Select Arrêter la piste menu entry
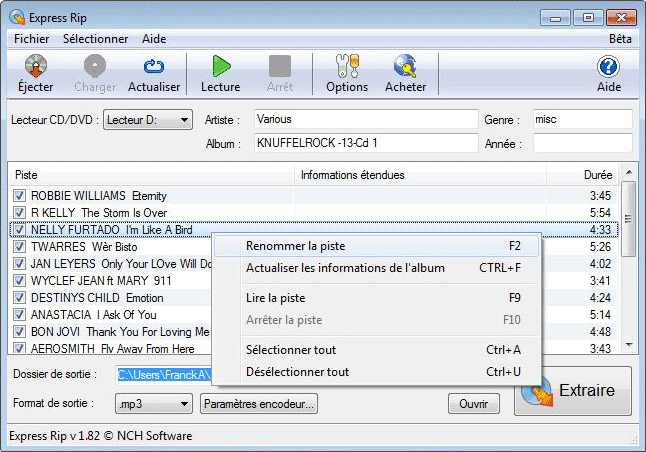 coord(377,320)
